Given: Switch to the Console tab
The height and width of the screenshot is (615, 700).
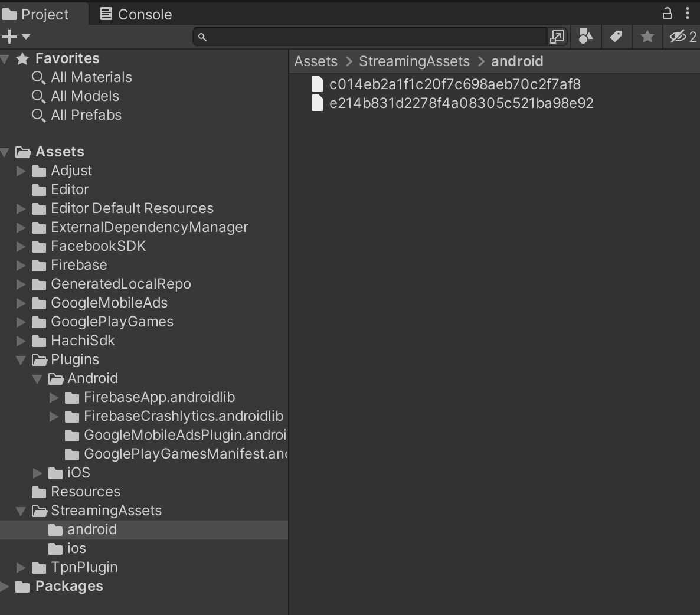Looking at the screenshot, I should tap(136, 14).
